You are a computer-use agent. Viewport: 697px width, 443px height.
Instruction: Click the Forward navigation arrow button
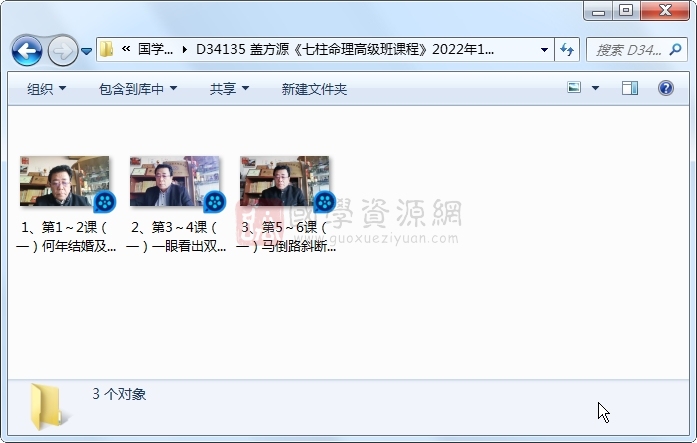click(x=62, y=51)
